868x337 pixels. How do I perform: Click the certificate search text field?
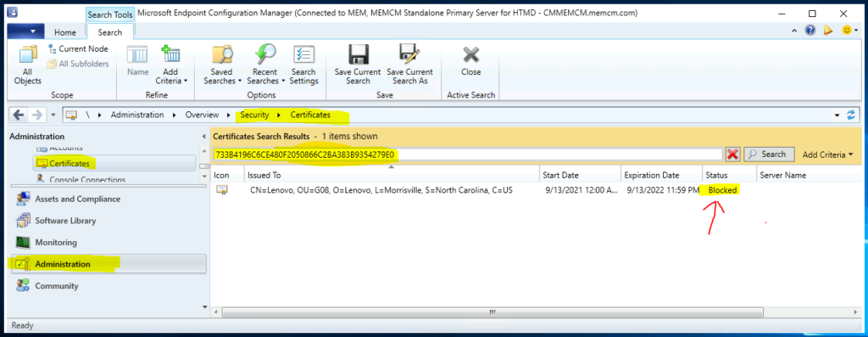tap(468, 154)
